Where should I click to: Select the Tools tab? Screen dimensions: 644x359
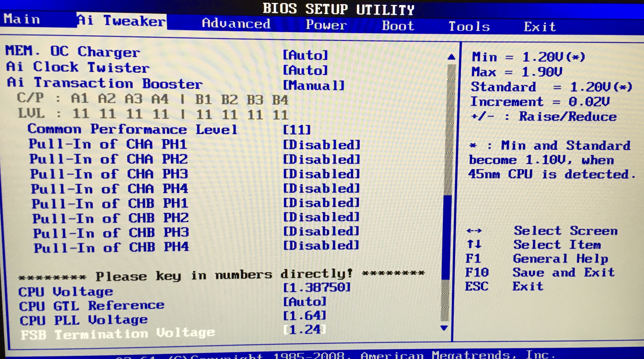(x=469, y=26)
